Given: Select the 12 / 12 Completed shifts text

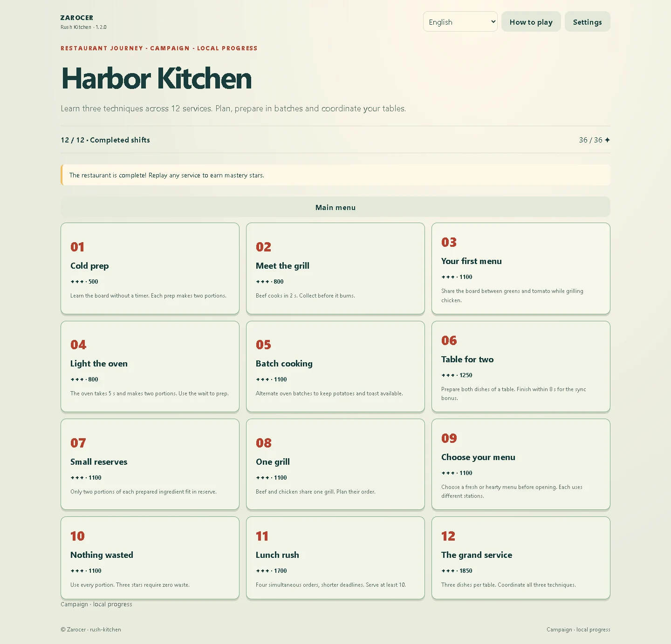Looking at the screenshot, I should (105, 140).
